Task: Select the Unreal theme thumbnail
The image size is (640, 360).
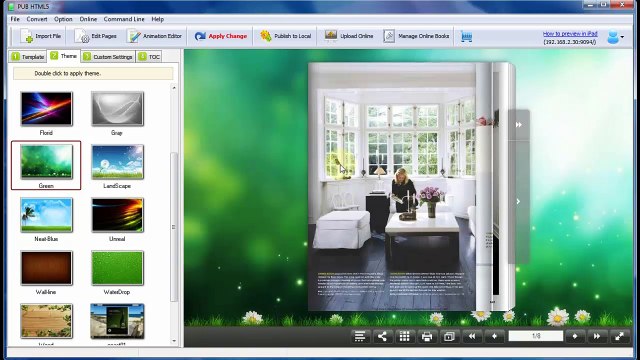Action: pos(118,215)
